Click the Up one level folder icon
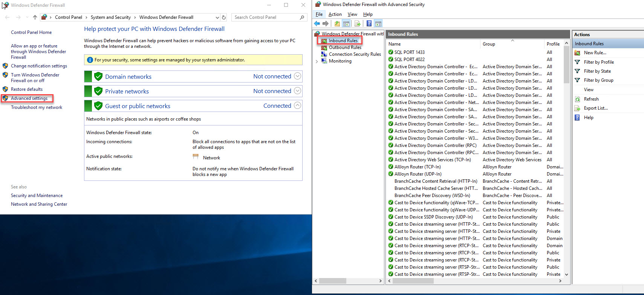The height and width of the screenshot is (295, 644). (x=337, y=24)
